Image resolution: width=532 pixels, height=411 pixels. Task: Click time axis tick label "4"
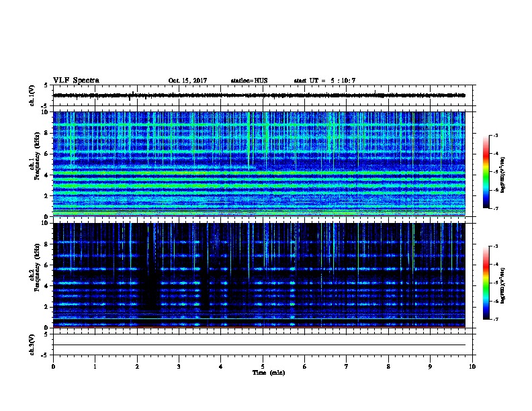point(221,366)
